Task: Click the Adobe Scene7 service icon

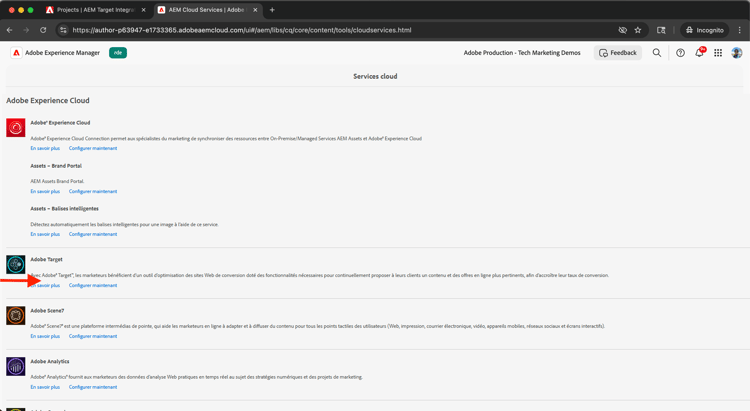Action: [16, 315]
